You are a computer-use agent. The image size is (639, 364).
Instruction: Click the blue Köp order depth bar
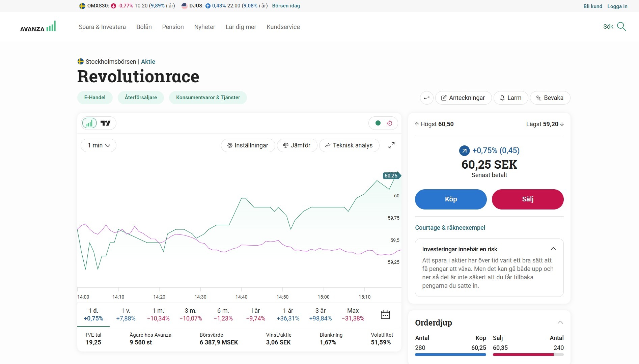pyautogui.click(x=450, y=355)
